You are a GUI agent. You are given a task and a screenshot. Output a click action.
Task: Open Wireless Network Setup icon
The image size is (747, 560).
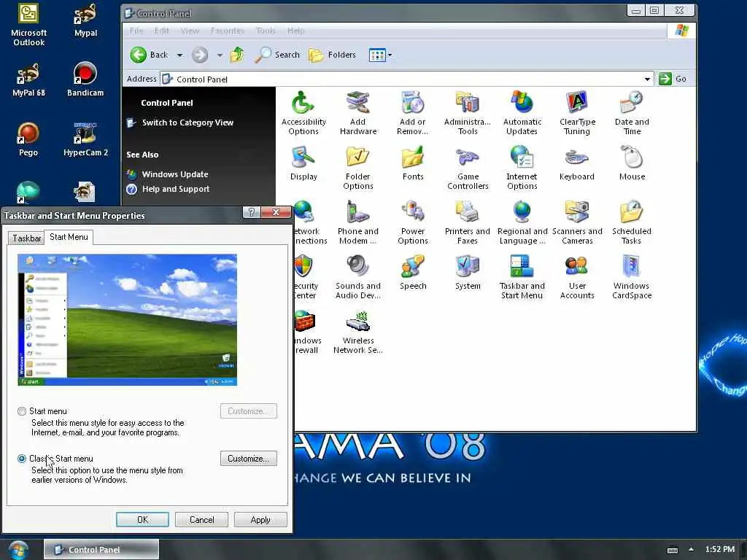pyautogui.click(x=357, y=332)
